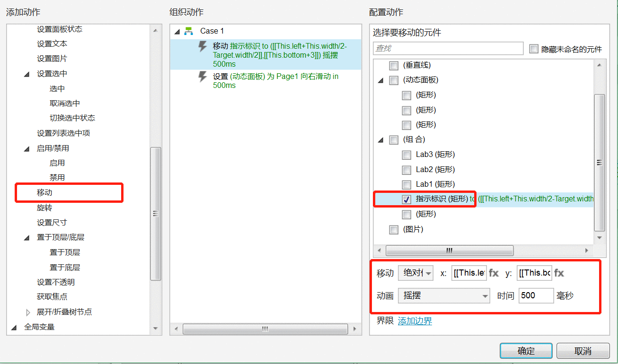The image size is (618, 364).
Task: Check the (动态面板) widget checkbox
Action: (394, 80)
